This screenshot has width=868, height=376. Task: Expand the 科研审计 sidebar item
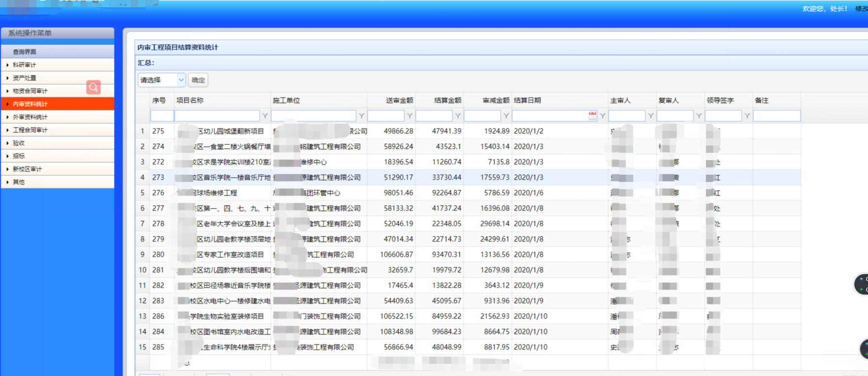tap(24, 65)
